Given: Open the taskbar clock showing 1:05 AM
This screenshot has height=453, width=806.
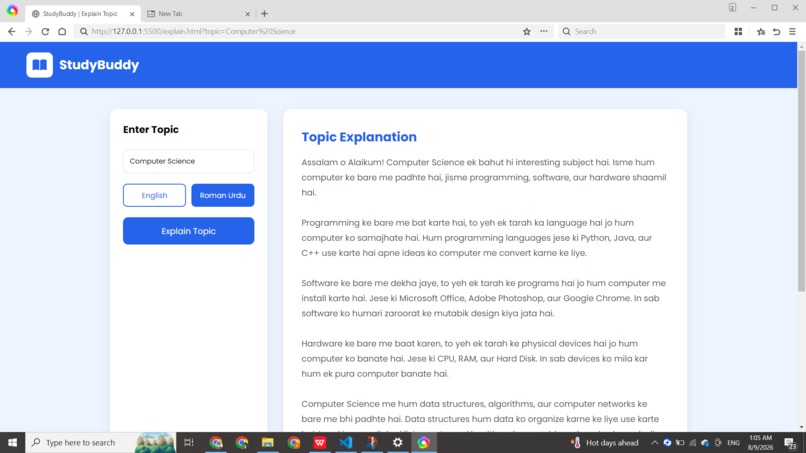Looking at the screenshot, I should [x=760, y=442].
